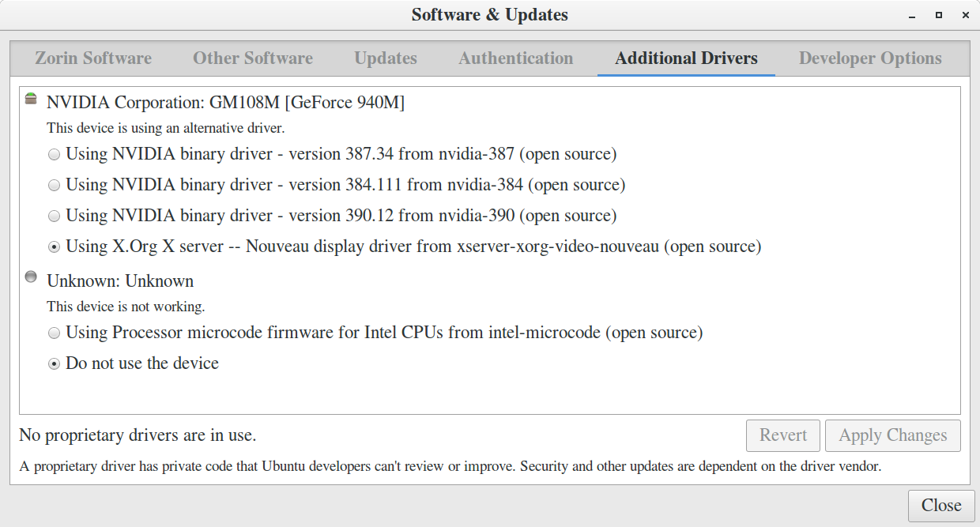
Task: Click the NVIDIA GeForce 940M device icon
Action: (x=31, y=99)
